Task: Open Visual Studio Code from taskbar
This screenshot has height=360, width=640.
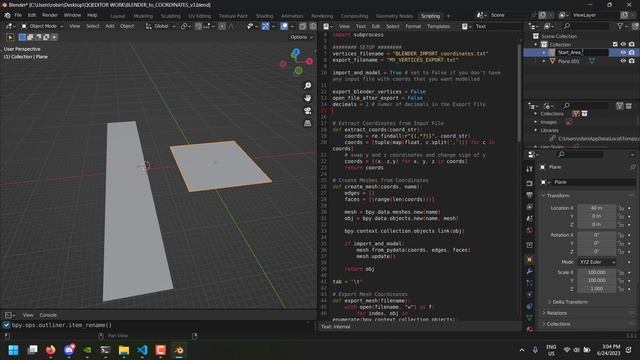Action: [142, 350]
